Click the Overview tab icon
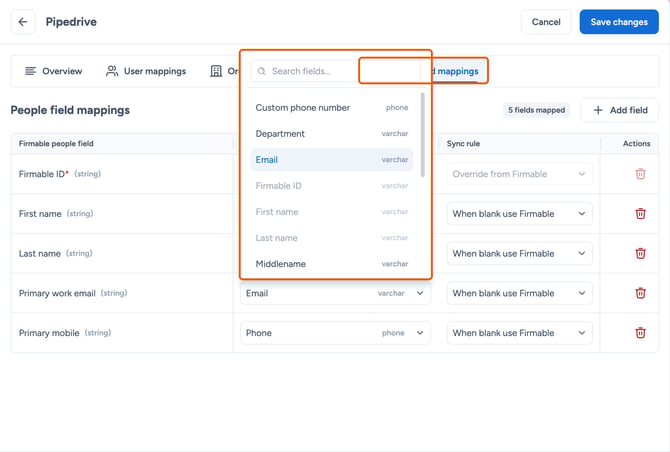The height and width of the screenshot is (452, 670). point(30,71)
